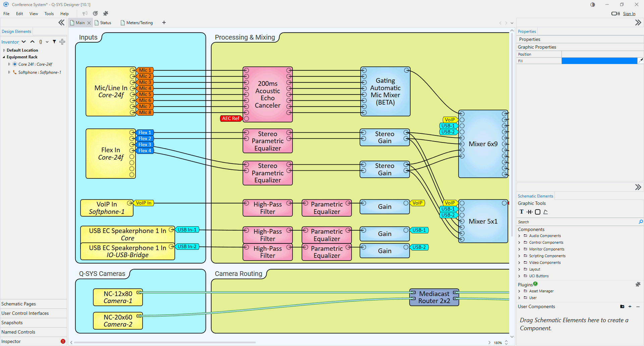Open the Tools menu
This screenshot has width=644, height=346.
click(x=49, y=14)
